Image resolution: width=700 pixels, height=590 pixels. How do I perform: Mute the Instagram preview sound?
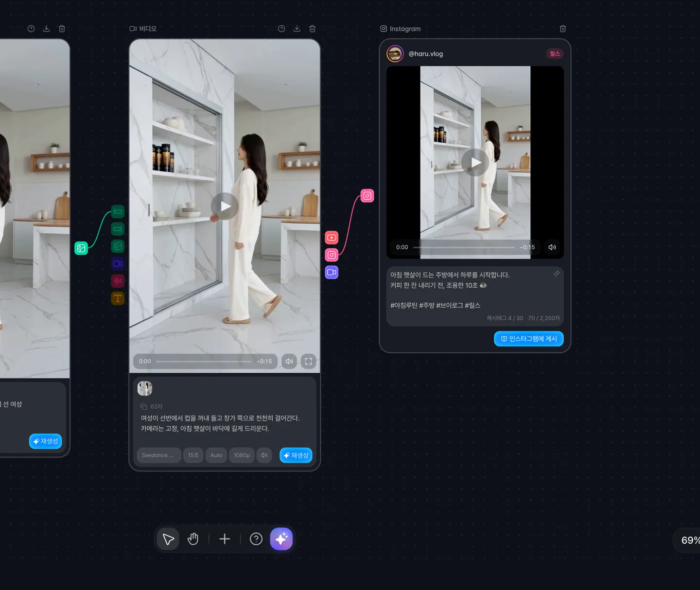pos(552,247)
